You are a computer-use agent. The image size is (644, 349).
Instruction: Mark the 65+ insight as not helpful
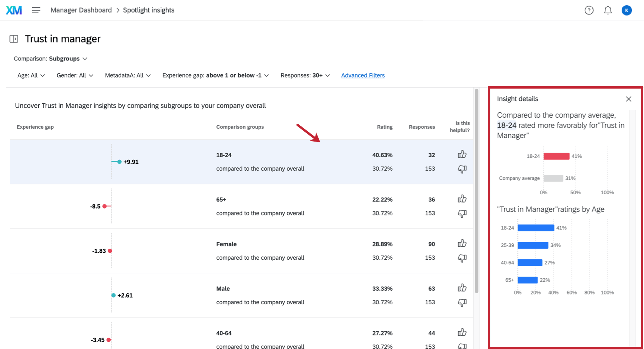(x=462, y=214)
